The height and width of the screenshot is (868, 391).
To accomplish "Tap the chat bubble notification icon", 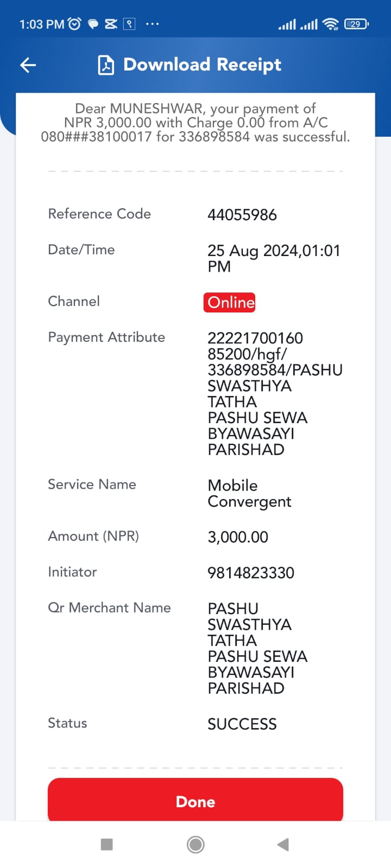I will click(x=93, y=24).
